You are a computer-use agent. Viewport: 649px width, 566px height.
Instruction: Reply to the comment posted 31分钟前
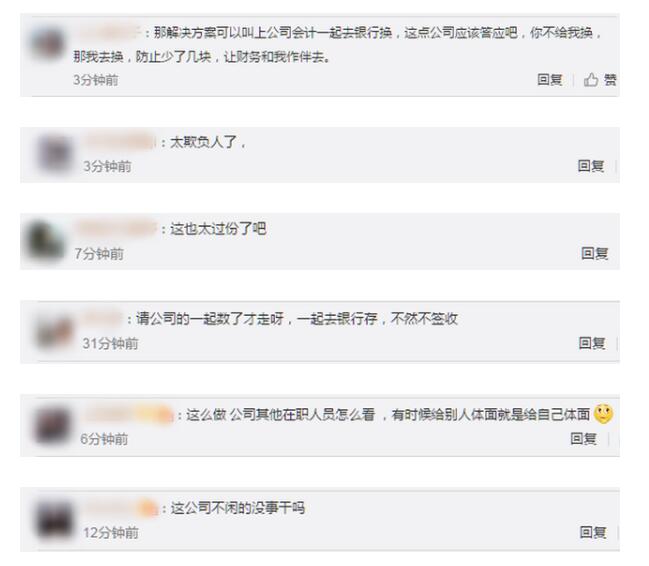(592, 343)
